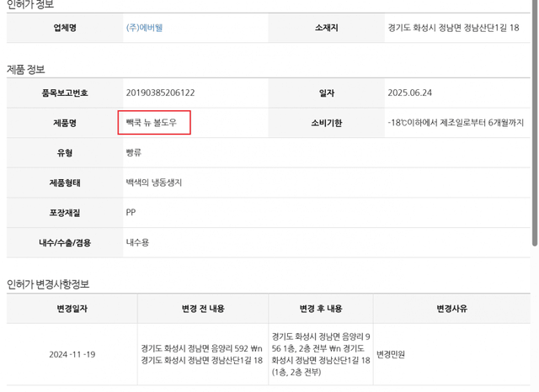
Task: Click the highlighted product name 빽쿡 뉴 볼도우
Action: (154, 123)
